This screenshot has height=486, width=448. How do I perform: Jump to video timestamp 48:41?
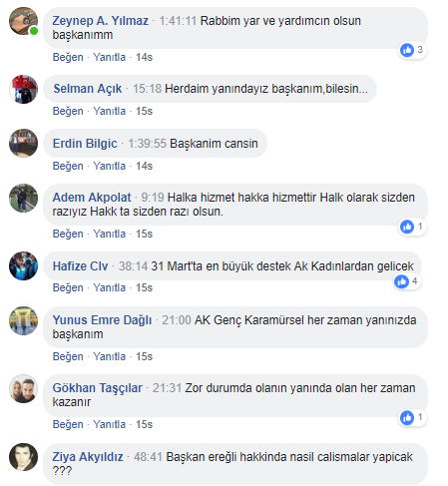(148, 457)
